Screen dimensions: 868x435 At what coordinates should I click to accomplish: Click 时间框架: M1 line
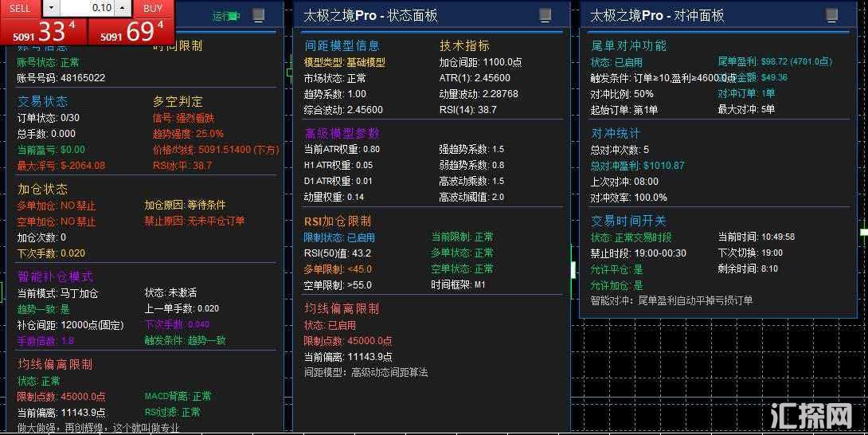[x=459, y=285]
